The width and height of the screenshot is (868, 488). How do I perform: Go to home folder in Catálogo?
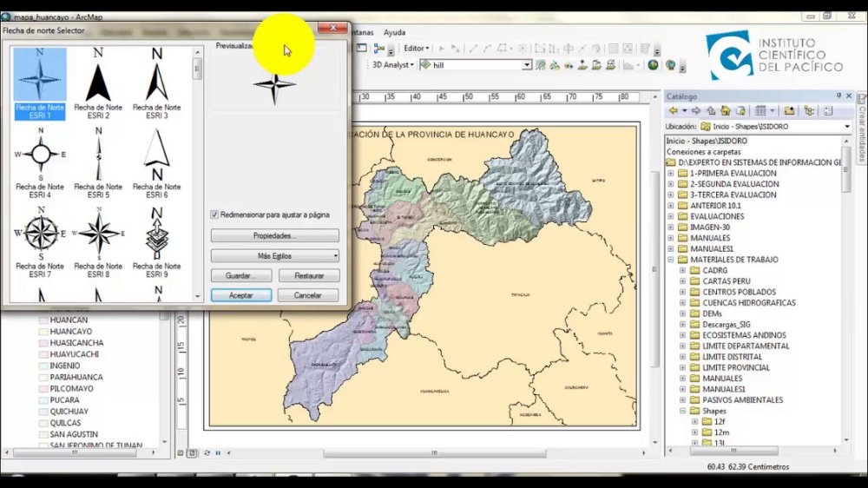click(726, 111)
